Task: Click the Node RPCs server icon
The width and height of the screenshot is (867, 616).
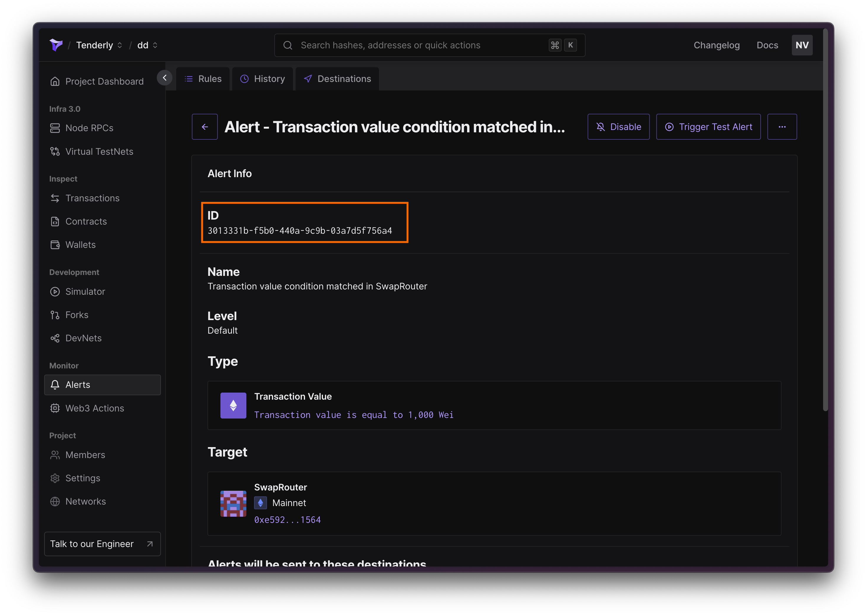Action: [55, 128]
